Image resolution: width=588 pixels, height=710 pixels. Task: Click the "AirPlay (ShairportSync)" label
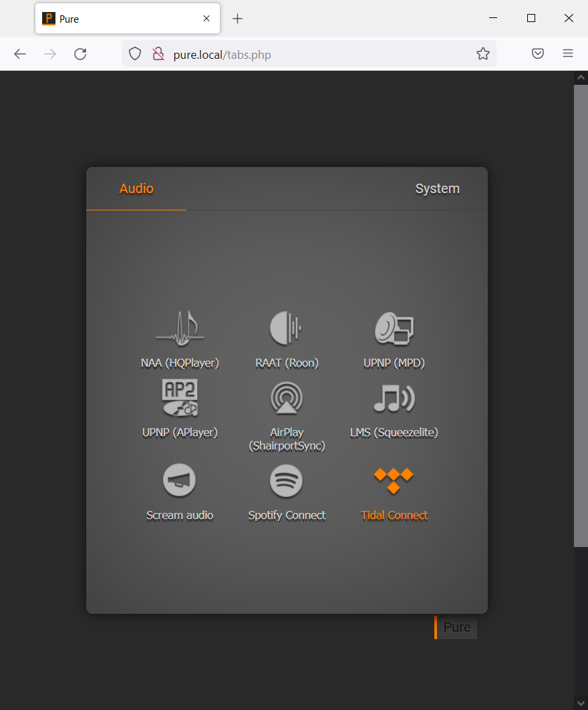tap(287, 439)
